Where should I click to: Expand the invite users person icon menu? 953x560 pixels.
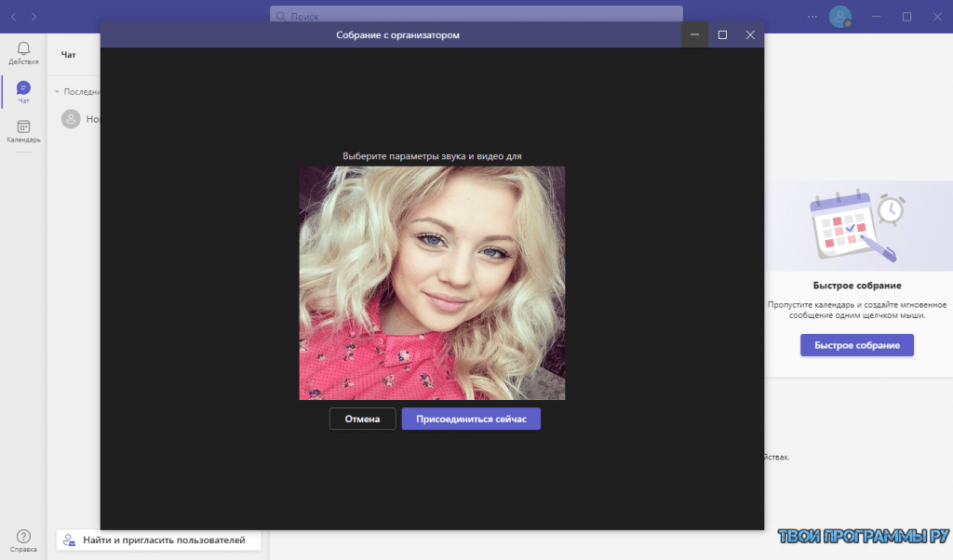pyautogui.click(x=68, y=540)
